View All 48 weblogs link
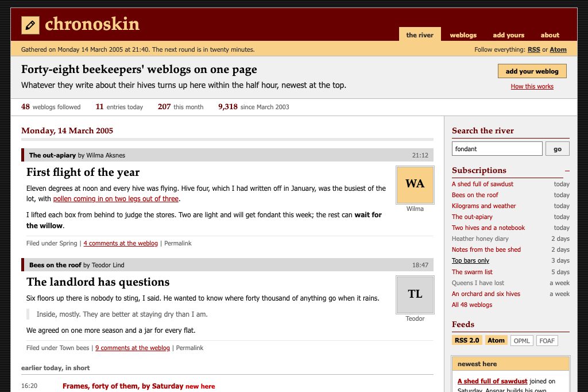 click(x=472, y=305)
